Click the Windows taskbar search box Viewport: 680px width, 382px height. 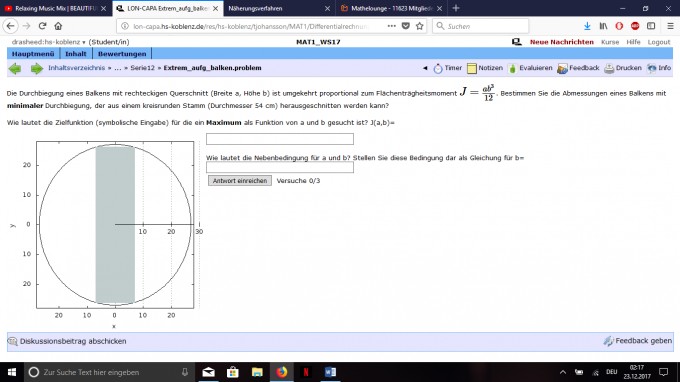coord(110,372)
